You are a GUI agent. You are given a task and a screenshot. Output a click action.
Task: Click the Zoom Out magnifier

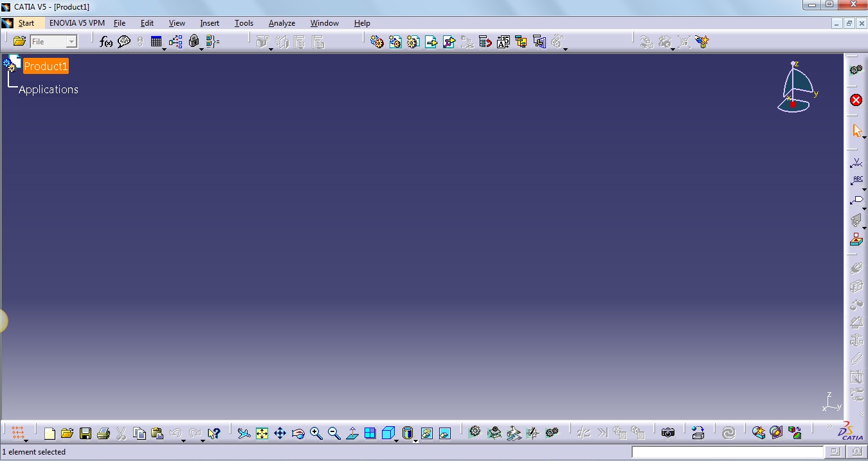pyautogui.click(x=334, y=433)
